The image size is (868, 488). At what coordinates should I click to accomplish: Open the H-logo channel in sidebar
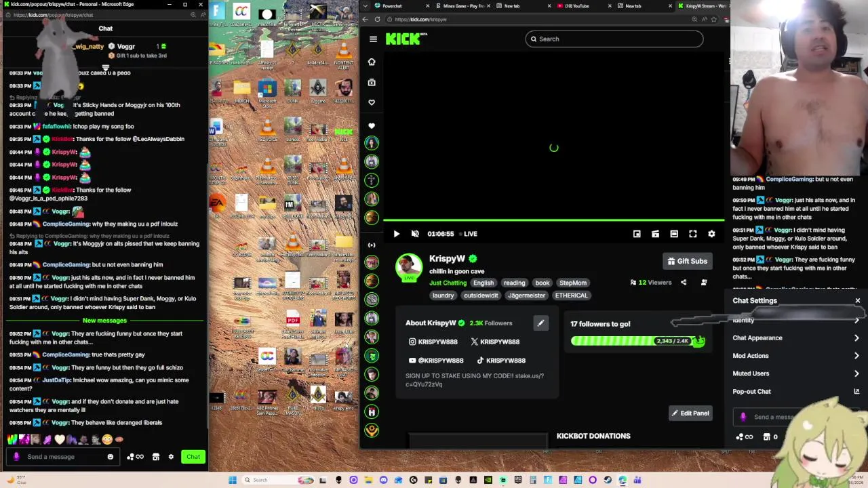click(371, 411)
